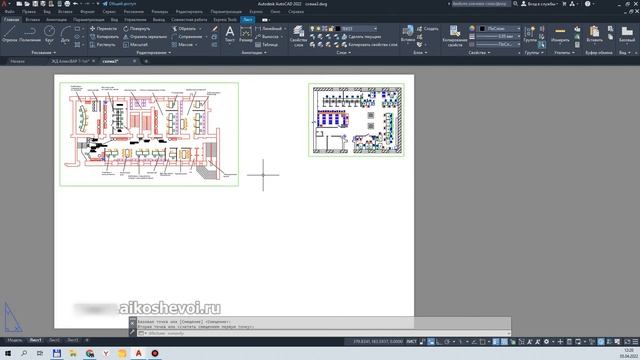Screen dimensions: 640x360
Task: Select the Полилиния (Polyline) tool
Action: [x=29, y=34]
